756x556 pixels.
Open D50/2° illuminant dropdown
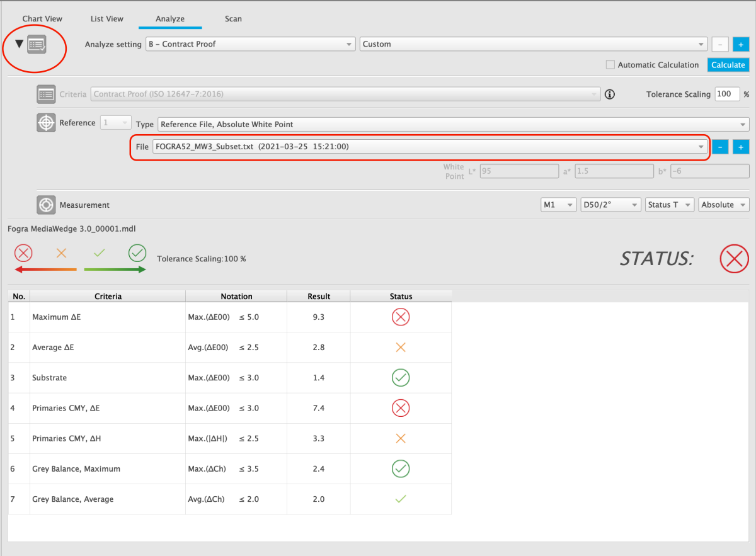click(611, 205)
